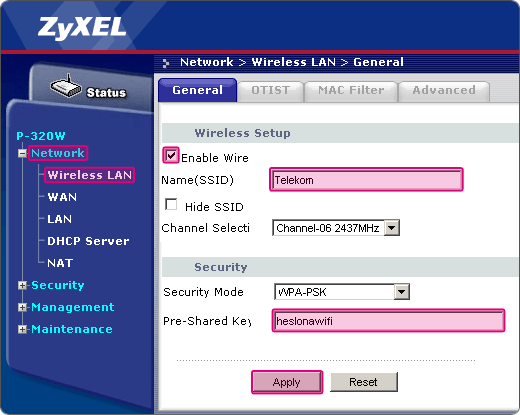Open the Channel Selection dropdown
This screenshot has height=415, width=520.
tap(336, 228)
